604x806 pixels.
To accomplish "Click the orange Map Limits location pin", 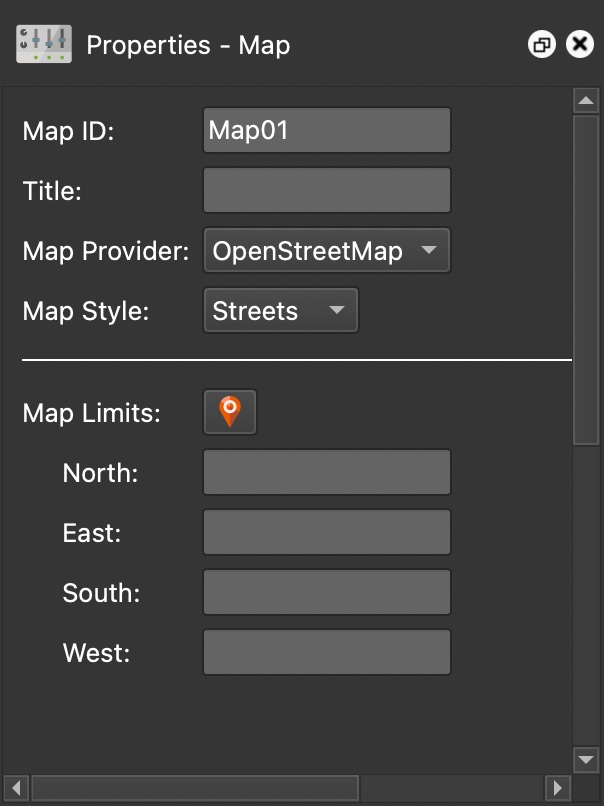I will pos(230,411).
